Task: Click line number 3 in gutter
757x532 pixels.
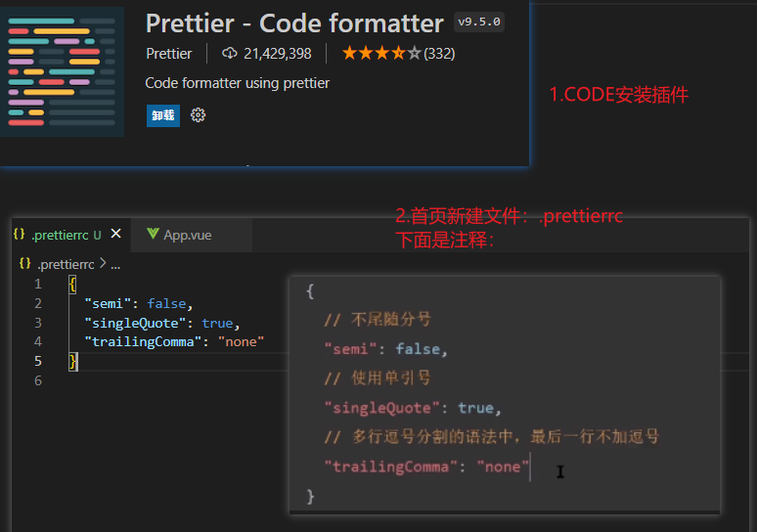Action: click(38, 323)
